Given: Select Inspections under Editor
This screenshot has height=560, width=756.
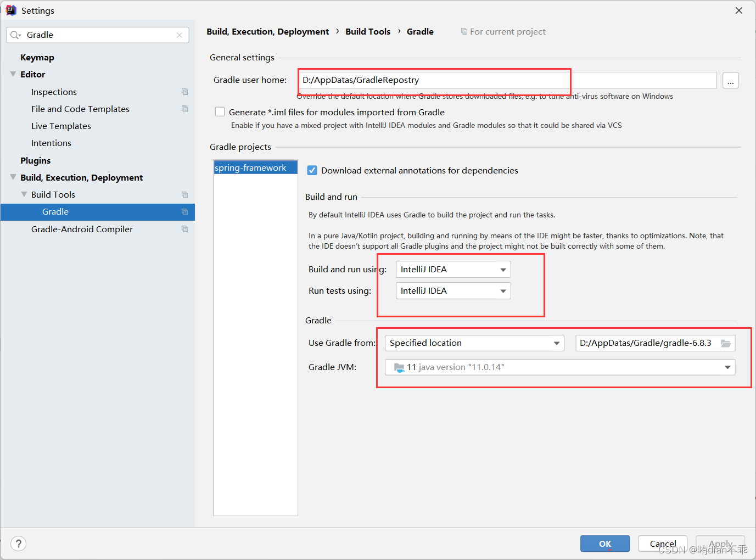Looking at the screenshot, I should pyautogui.click(x=54, y=92).
